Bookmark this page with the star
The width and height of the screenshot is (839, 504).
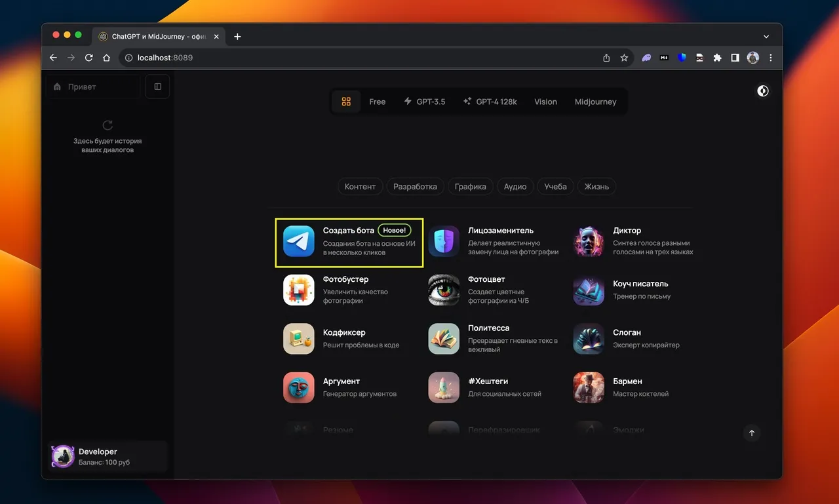[x=624, y=58]
